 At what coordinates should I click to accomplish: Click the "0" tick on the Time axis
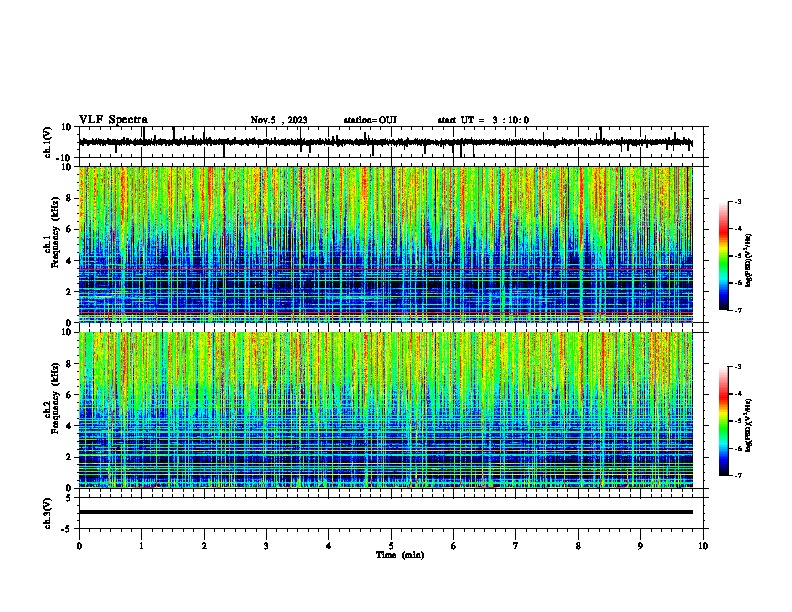point(79,546)
